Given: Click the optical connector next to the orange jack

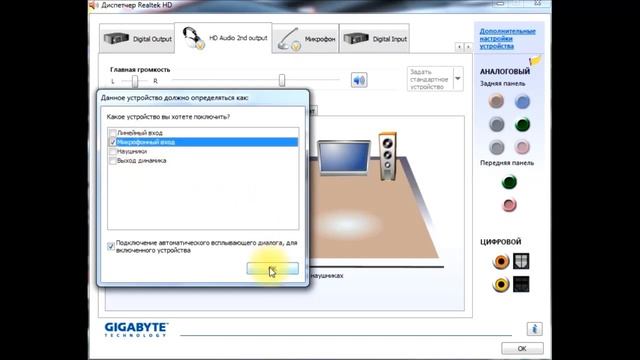Looking at the screenshot, I should click(521, 261).
